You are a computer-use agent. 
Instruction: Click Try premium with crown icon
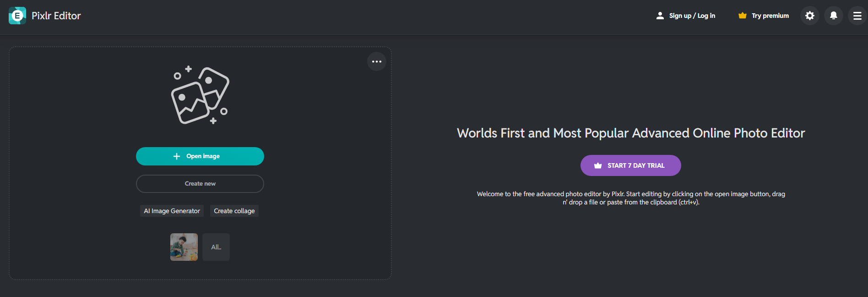pyautogui.click(x=764, y=16)
